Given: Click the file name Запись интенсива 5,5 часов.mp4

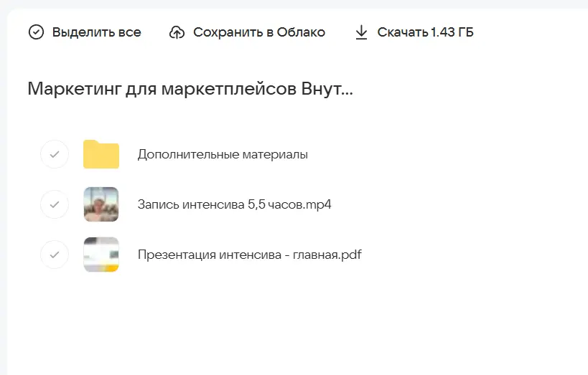Looking at the screenshot, I should click(x=234, y=204).
